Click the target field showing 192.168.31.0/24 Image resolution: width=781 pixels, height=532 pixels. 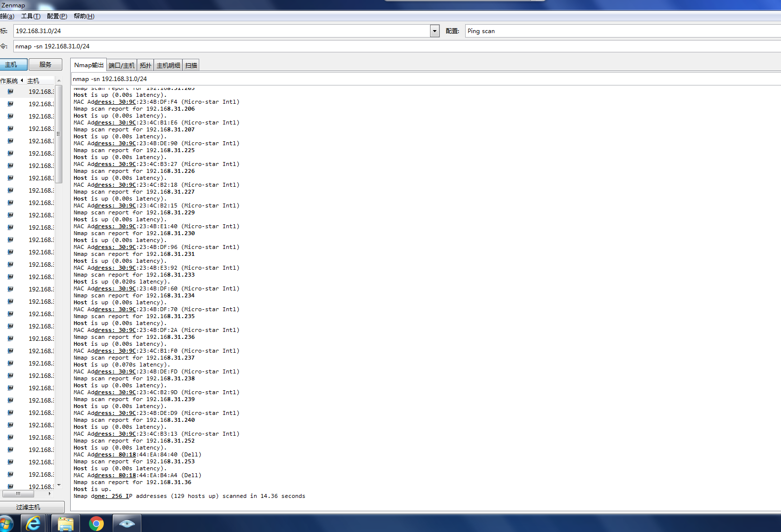click(x=222, y=31)
